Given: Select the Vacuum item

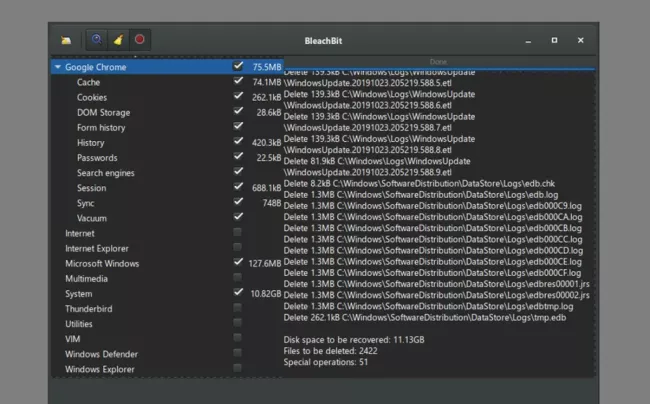Looking at the screenshot, I should pos(92,218).
